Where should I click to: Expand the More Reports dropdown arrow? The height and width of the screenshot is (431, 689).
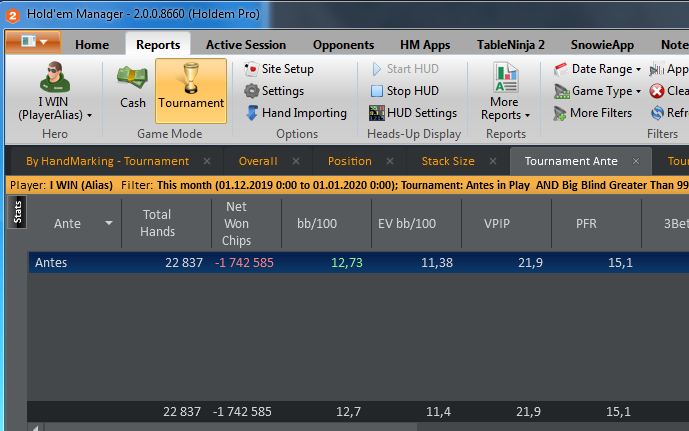pyautogui.click(x=527, y=116)
